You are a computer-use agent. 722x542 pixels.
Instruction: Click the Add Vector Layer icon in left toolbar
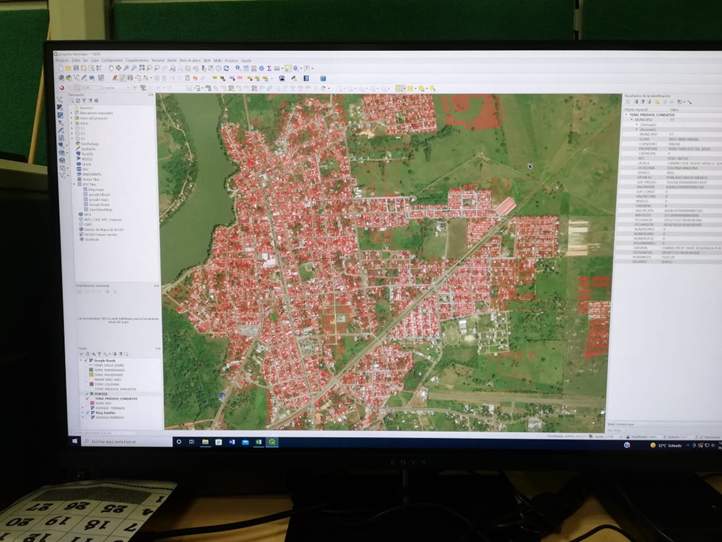[60, 100]
